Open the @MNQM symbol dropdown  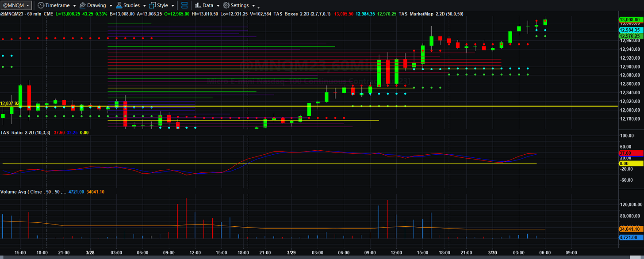point(16,5)
